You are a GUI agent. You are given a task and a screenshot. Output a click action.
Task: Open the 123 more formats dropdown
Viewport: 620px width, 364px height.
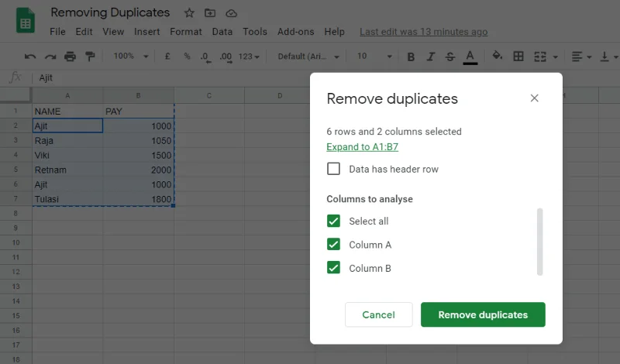coord(249,57)
